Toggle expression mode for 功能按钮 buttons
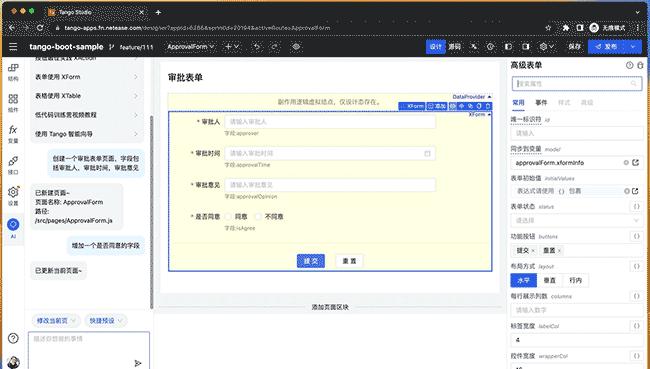This screenshot has width=650, height=369. pos(636,236)
